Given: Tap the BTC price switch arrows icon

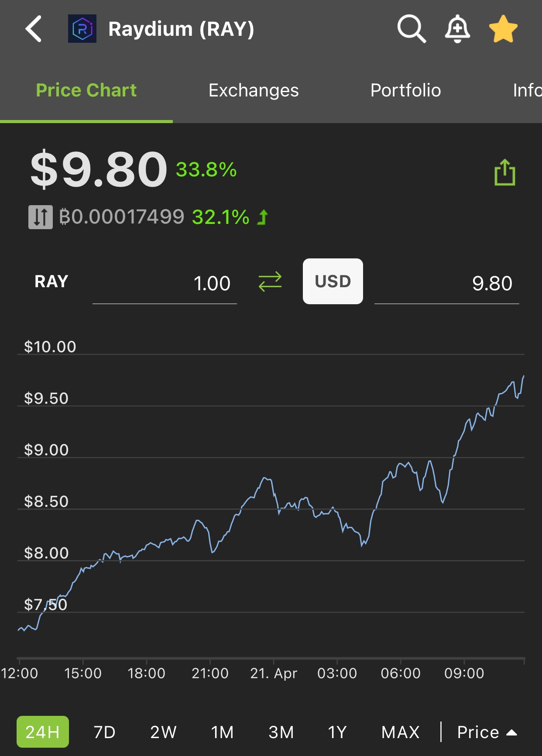Looking at the screenshot, I should pyautogui.click(x=41, y=217).
